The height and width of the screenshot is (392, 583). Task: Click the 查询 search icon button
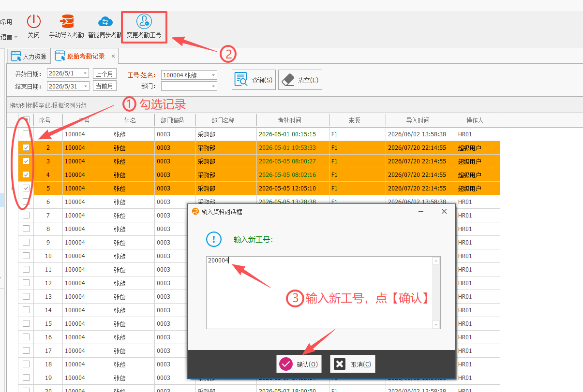click(x=254, y=80)
